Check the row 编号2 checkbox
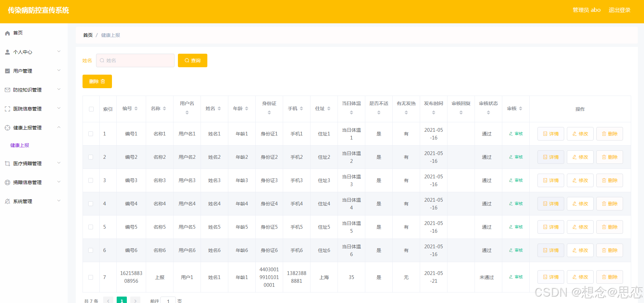644x303 pixels. tap(91, 157)
